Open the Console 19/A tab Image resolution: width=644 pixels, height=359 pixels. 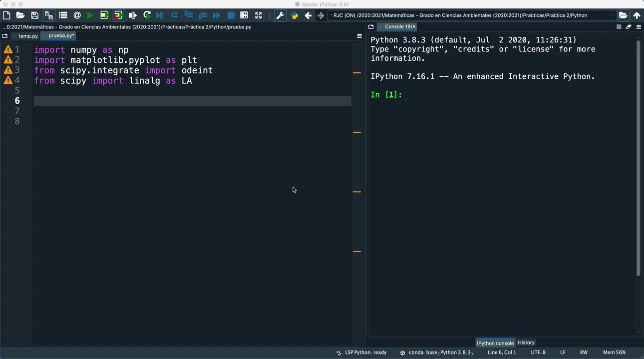(x=397, y=26)
